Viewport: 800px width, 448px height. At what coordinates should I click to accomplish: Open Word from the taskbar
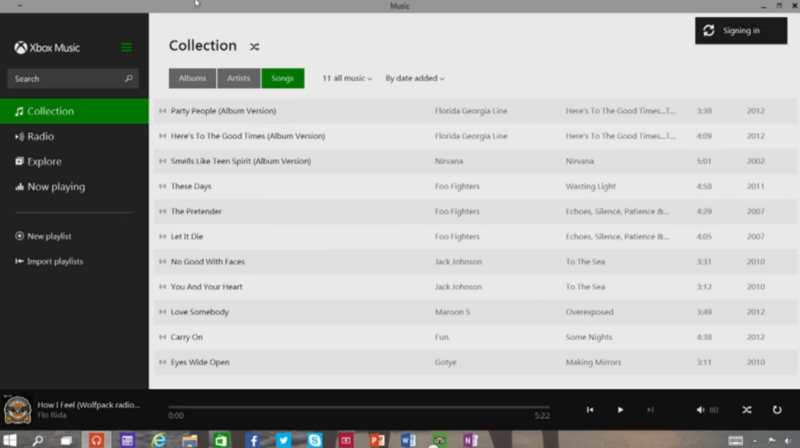(x=408, y=440)
